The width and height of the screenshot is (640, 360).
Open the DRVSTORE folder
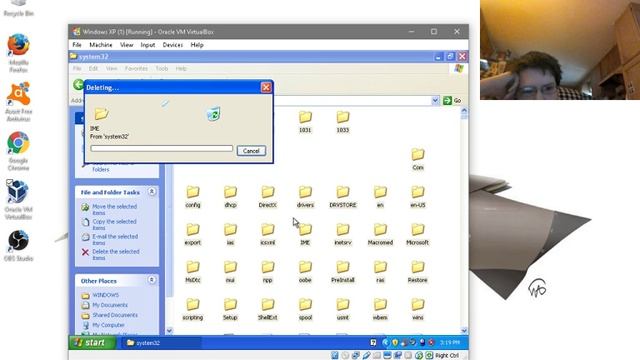(x=343, y=196)
